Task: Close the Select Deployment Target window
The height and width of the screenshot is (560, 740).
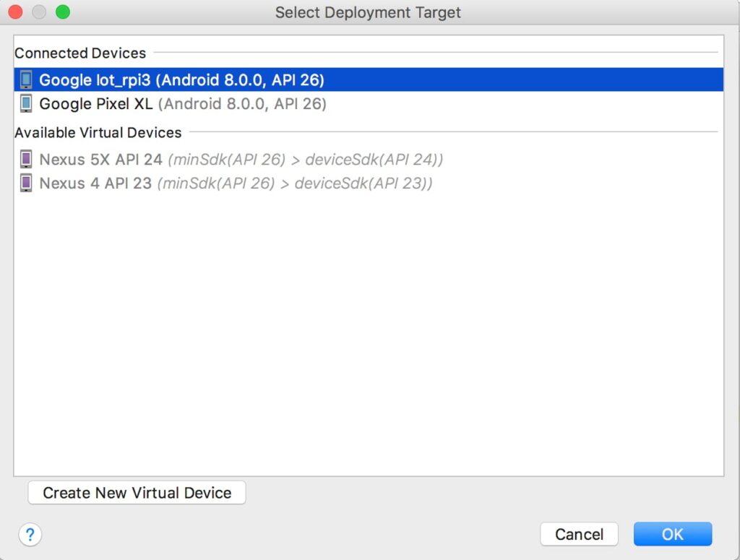Action: pyautogui.click(x=15, y=12)
